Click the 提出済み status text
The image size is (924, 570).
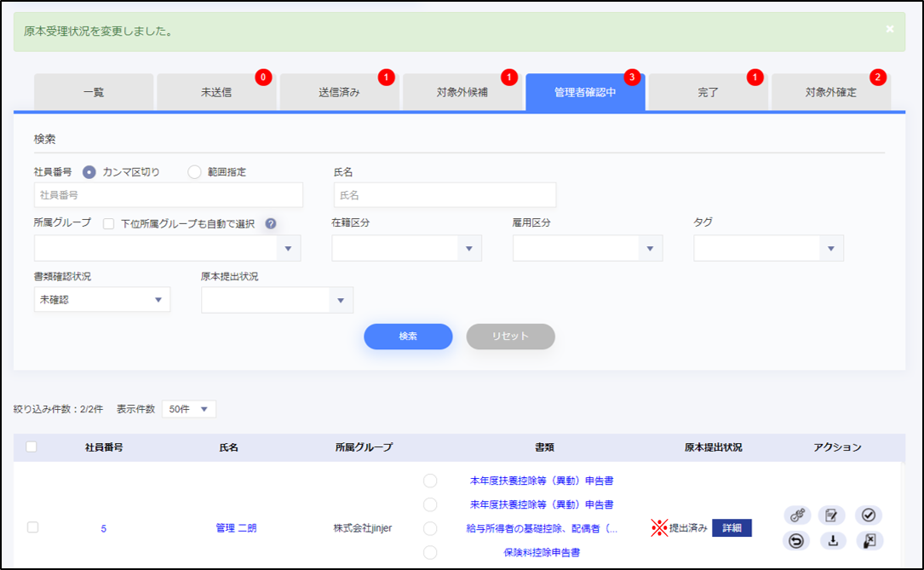tap(688, 527)
